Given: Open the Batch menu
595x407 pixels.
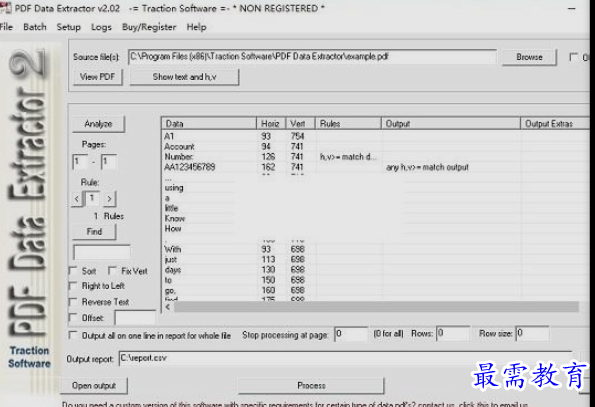Looking at the screenshot, I should click(35, 27).
